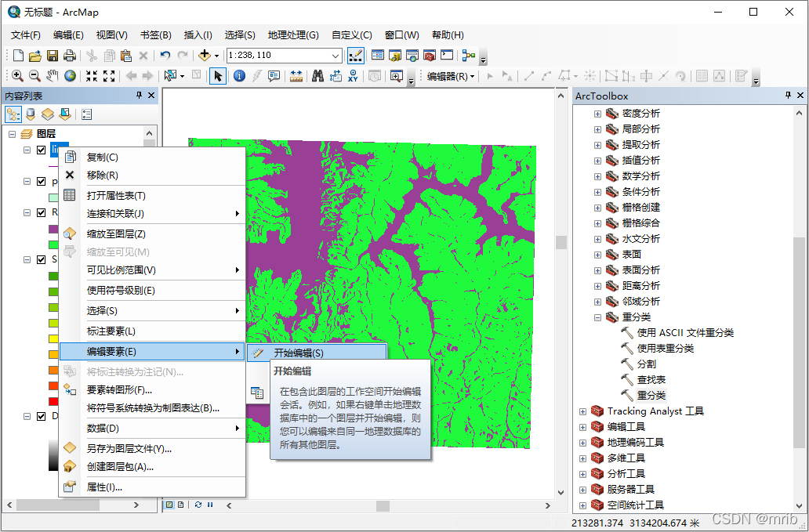This screenshot has width=809, height=532.
Task: Open the Add Data dropdown arrow
Action: click(216, 56)
